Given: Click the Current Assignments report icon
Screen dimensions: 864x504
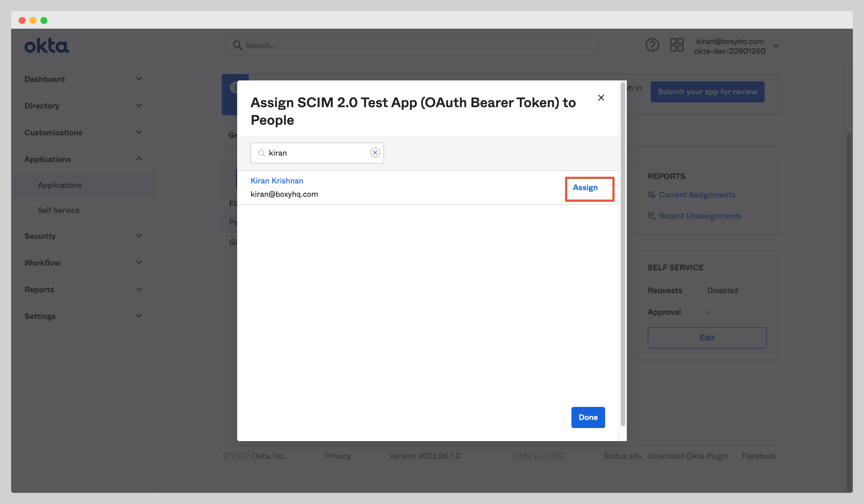Looking at the screenshot, I should click(652, 195).
